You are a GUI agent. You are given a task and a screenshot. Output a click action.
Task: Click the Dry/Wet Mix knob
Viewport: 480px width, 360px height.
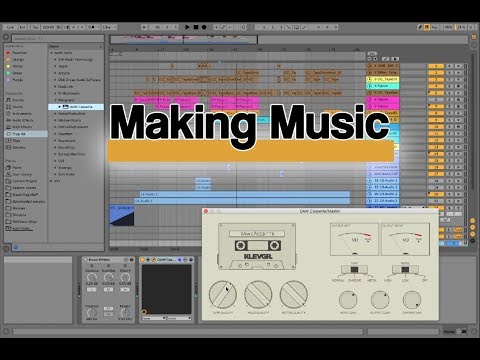(412, 300)
